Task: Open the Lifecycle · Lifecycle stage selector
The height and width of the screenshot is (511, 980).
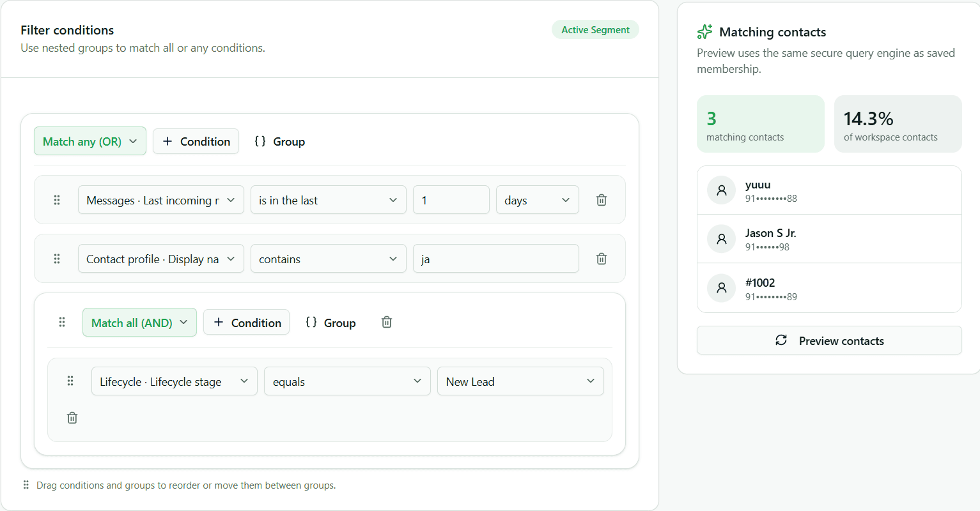Action: pos(175,381)
